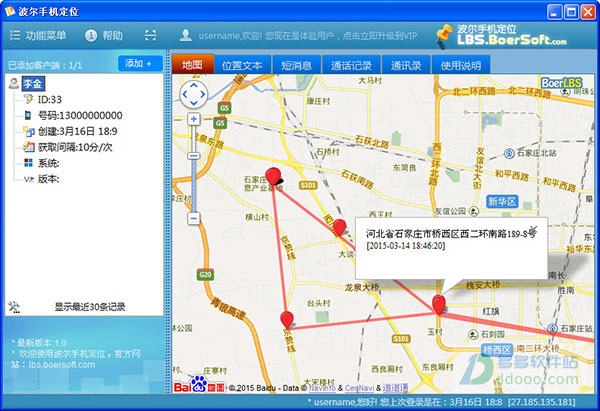The height and width of the screenshot is (411, 600).
Task: Open the 功能菜单 menu
Action: pyautogui.click(x=38, y=36)
